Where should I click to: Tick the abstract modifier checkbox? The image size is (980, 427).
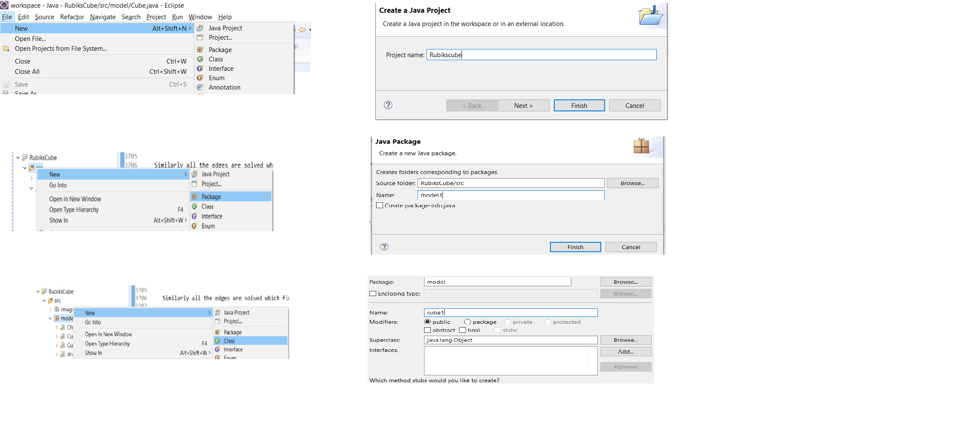click(427, 330)
